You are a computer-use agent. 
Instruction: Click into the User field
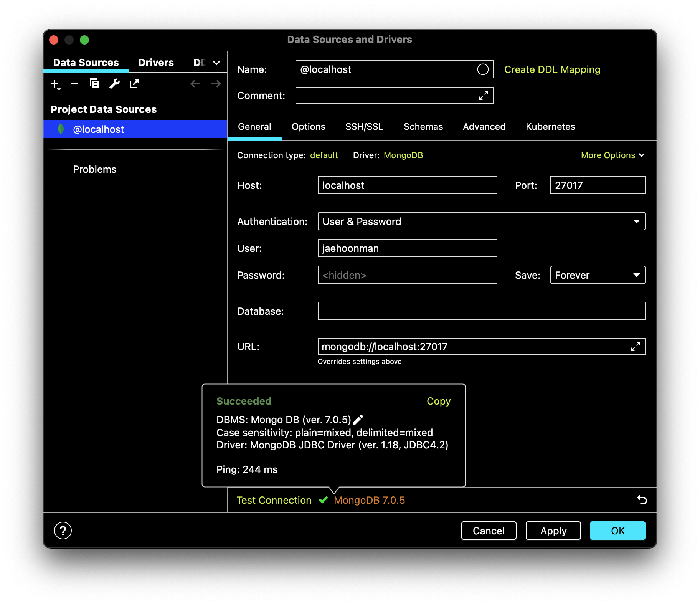(x=407, y=248)
